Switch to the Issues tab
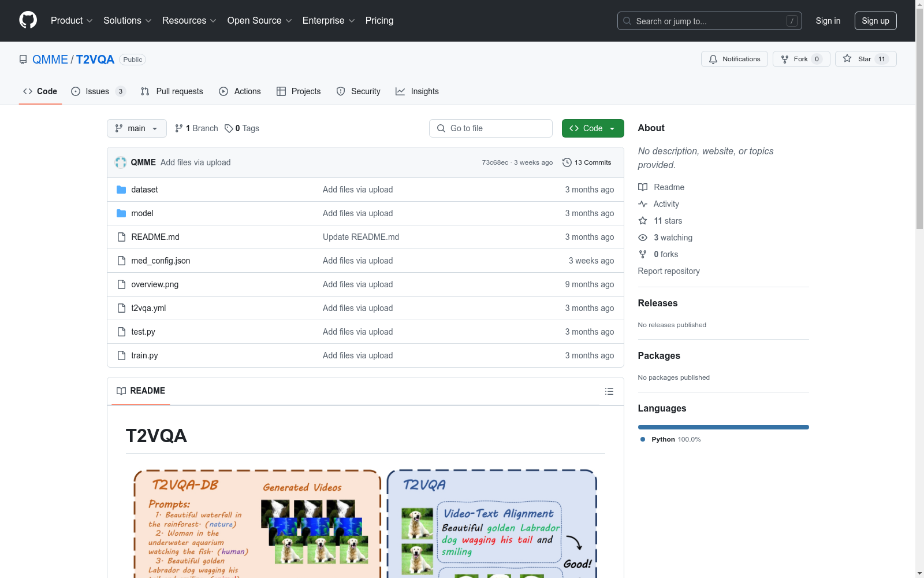The width and height of the screenshot is (924, 578). pyautogui.click(x=98, y=91)
